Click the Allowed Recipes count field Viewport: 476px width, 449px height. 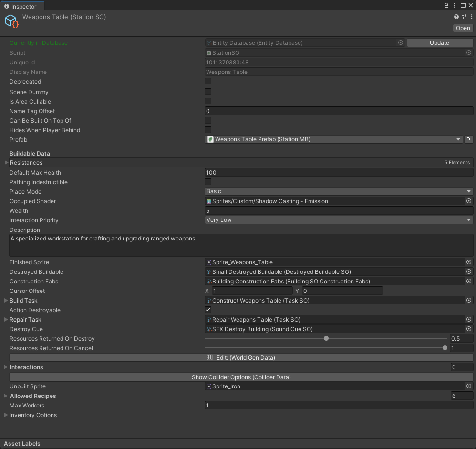point(462,396)
